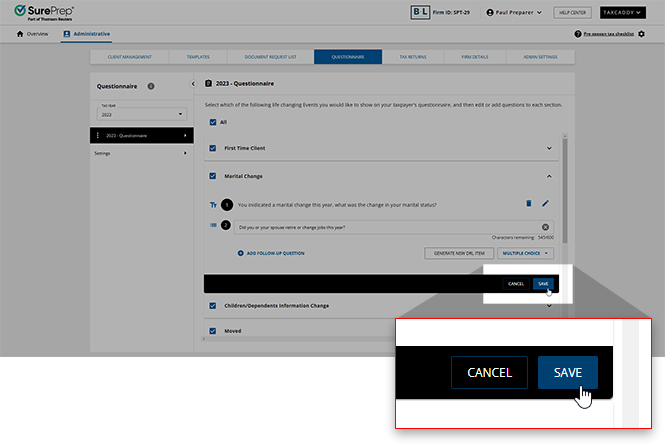Open the Pre-season tax checklist link
This screenshot has height=446, width=665.
pos(609,34)
